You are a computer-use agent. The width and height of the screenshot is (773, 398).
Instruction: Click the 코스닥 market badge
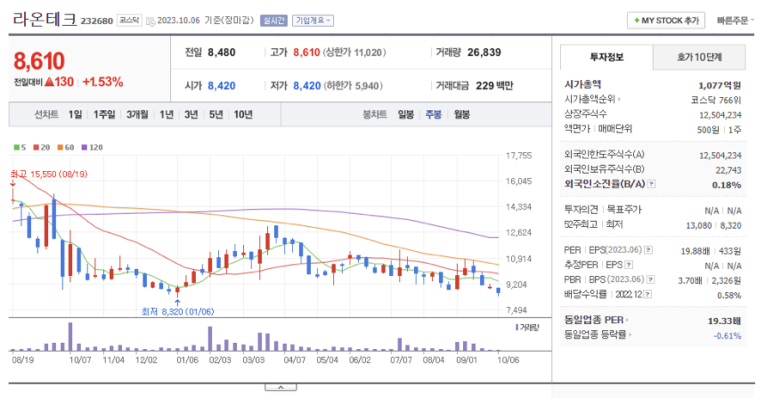click(130, 21)
